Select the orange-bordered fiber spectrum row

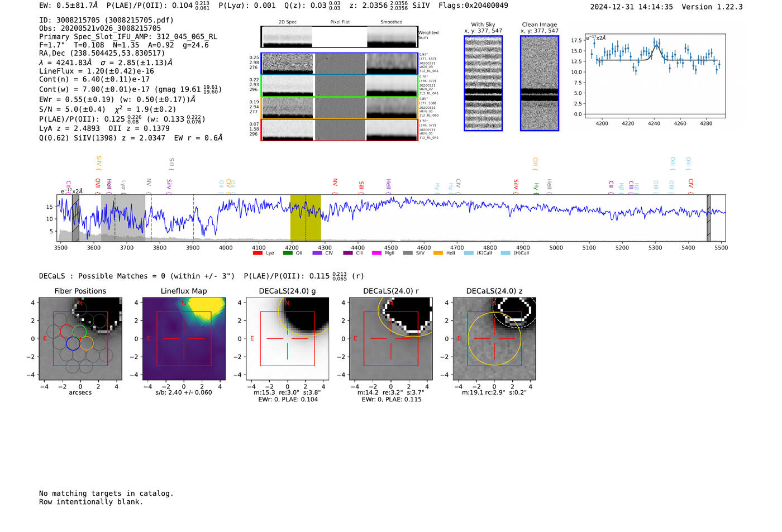point(339,108)
